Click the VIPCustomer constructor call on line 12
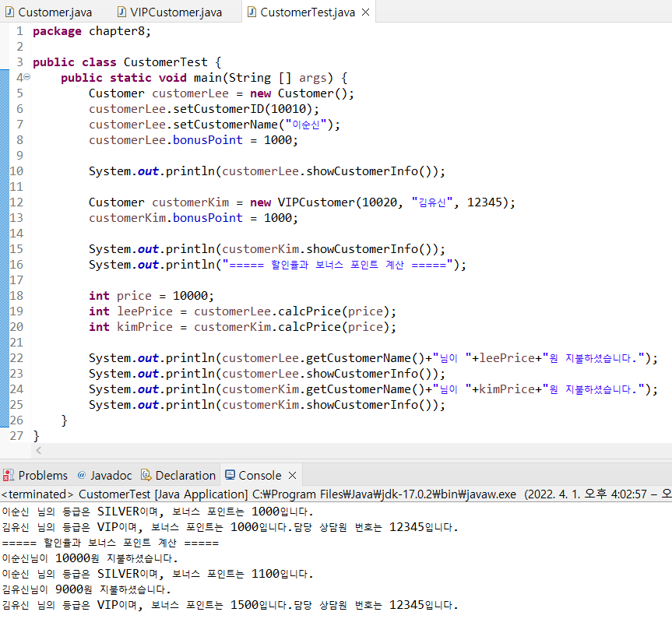Viewport: 672px width, 626px height. point(315,202)
